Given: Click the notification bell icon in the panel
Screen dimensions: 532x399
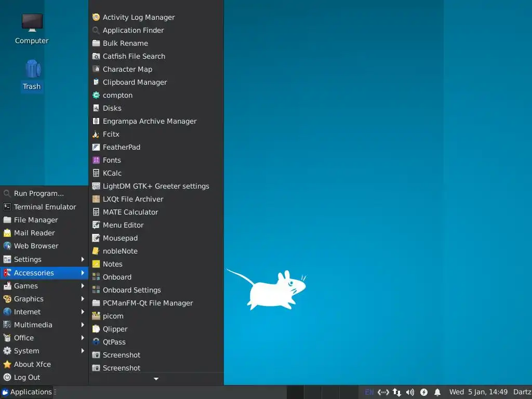Looking at the screenshot, I should 437,392.
